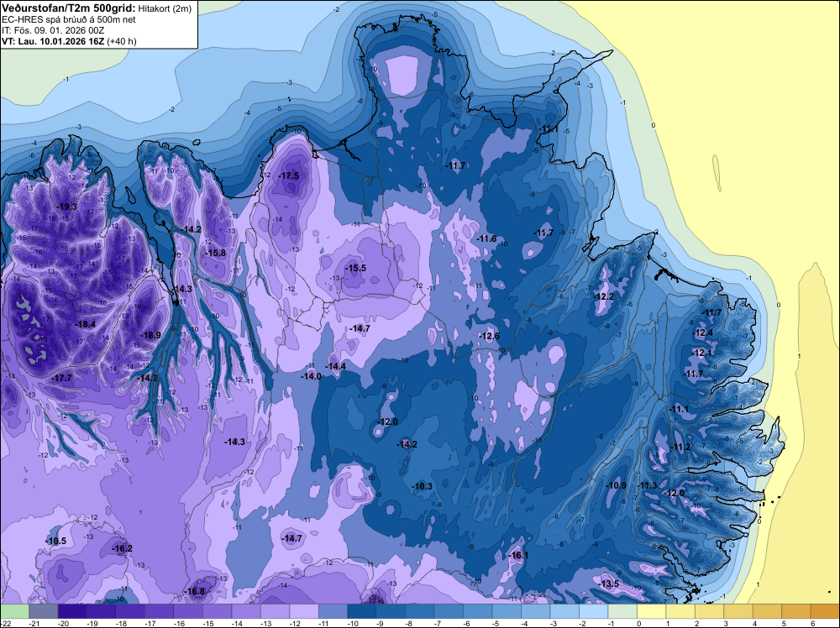Click the 'IT: Fös. 09. 01. 2026 00Z' line

click(x=53, y=30)
